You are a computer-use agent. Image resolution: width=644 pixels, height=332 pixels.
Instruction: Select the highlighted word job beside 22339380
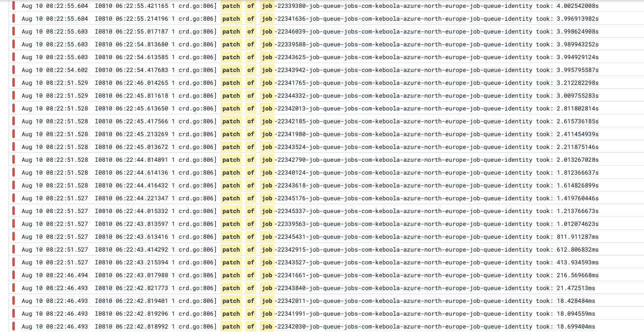pos(267,6)
